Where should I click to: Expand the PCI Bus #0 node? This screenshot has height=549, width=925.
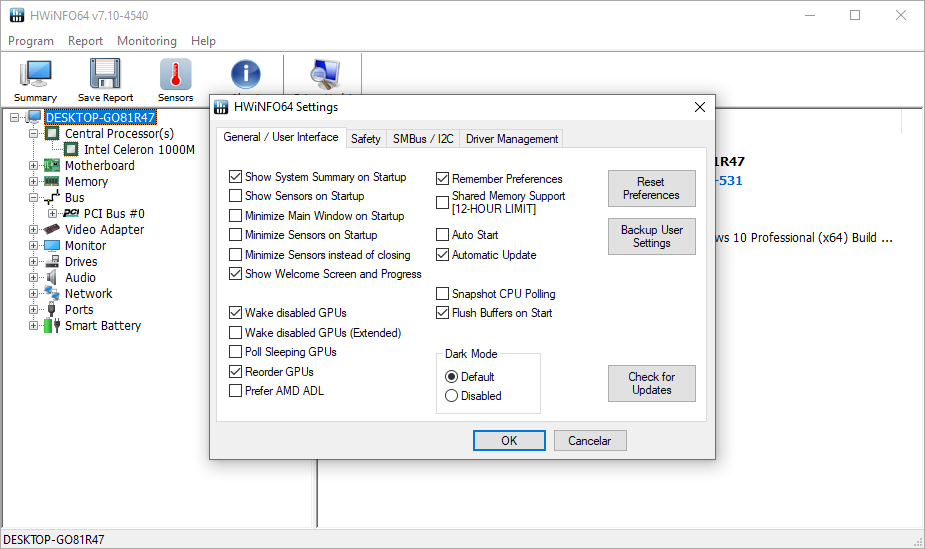click(52, 213)
